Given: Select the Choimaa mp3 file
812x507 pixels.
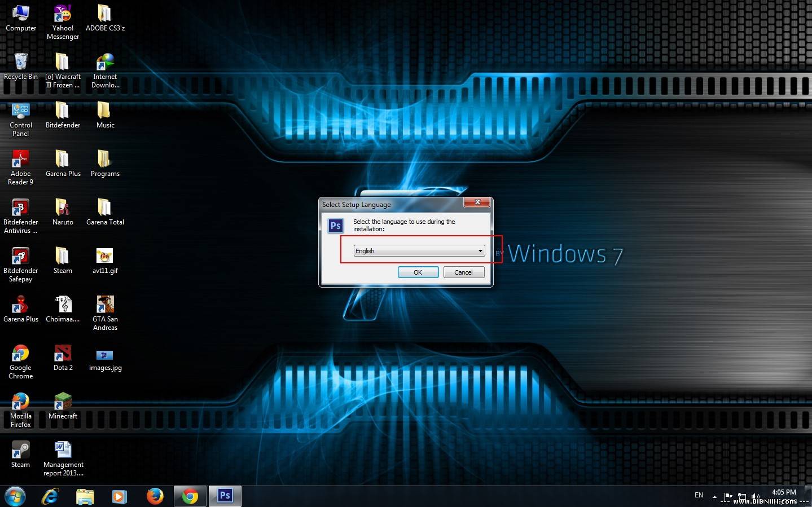Looking at the screenshot, I should click(x=63, y=309).
